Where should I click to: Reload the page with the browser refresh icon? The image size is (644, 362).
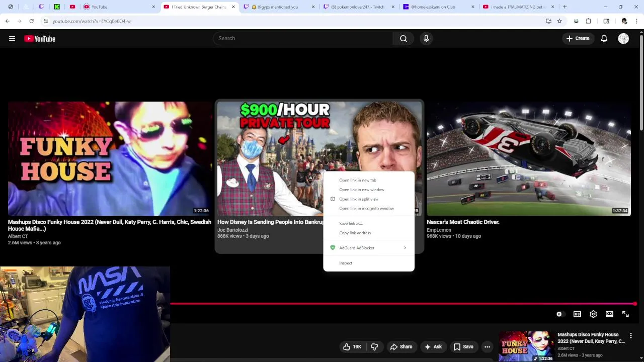point(31,21)
